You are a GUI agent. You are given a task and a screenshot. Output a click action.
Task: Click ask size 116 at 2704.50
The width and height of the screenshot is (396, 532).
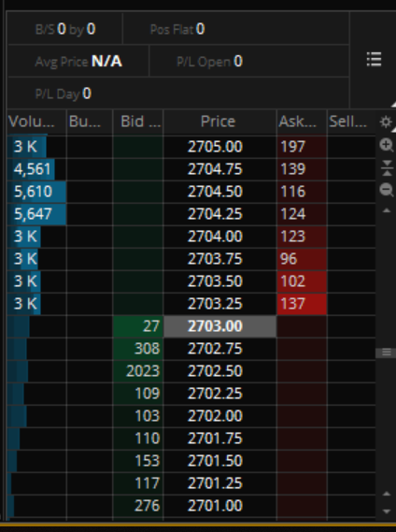(x=302, y=192)
